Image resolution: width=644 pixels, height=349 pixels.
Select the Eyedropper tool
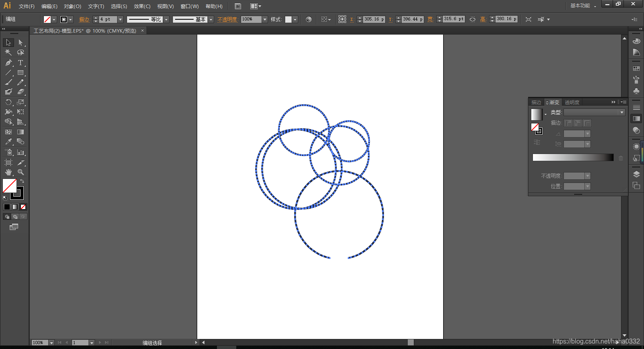(8, 142)
